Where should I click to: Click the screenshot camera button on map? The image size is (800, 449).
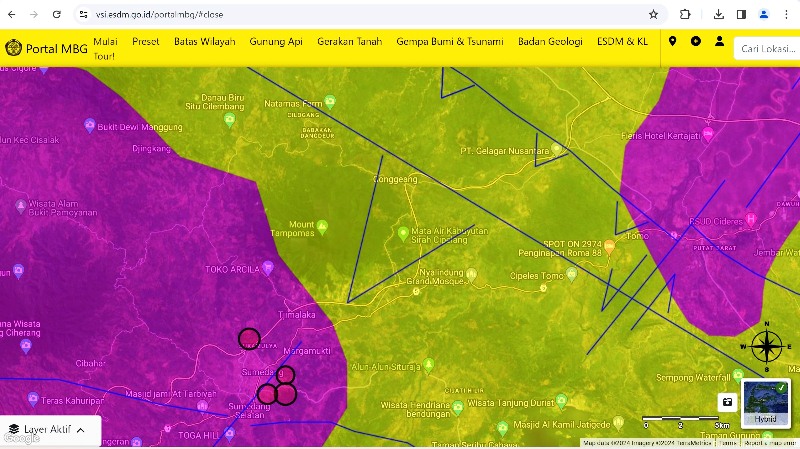point(728,402)
